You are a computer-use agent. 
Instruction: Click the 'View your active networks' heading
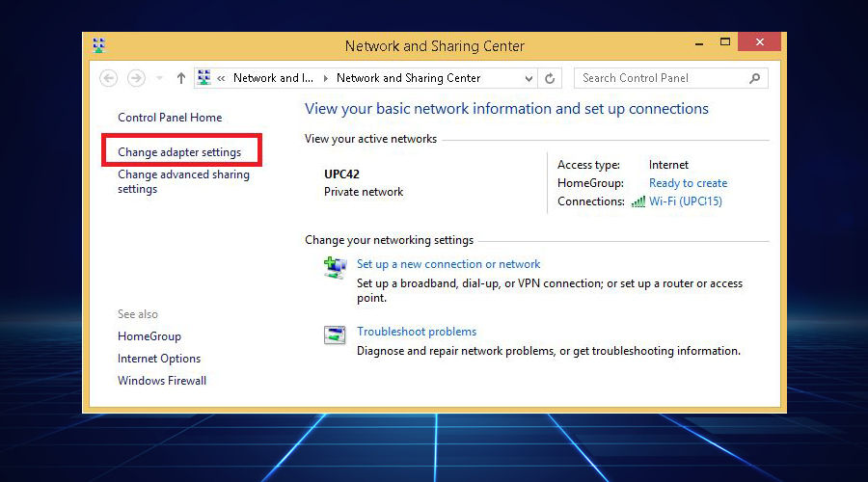point(370,139)
